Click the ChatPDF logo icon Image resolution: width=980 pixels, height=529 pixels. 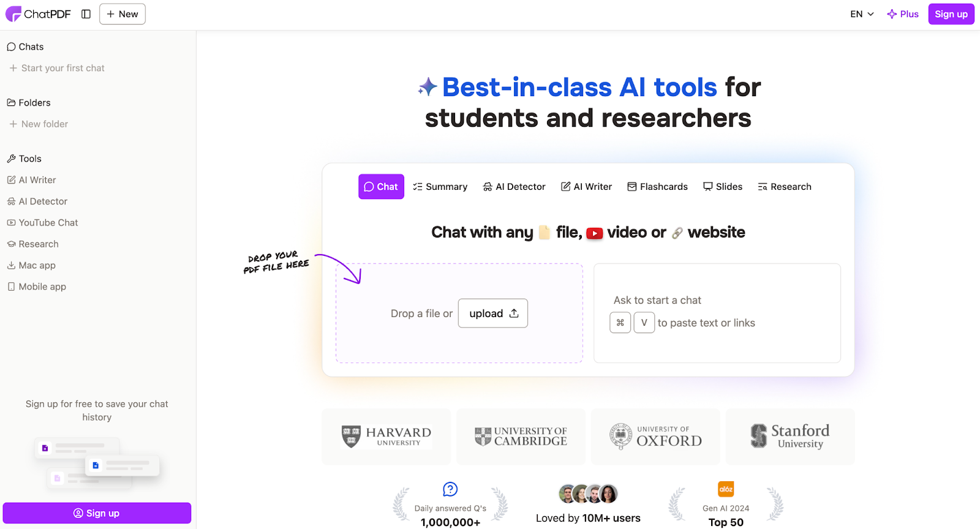(13, 14)
